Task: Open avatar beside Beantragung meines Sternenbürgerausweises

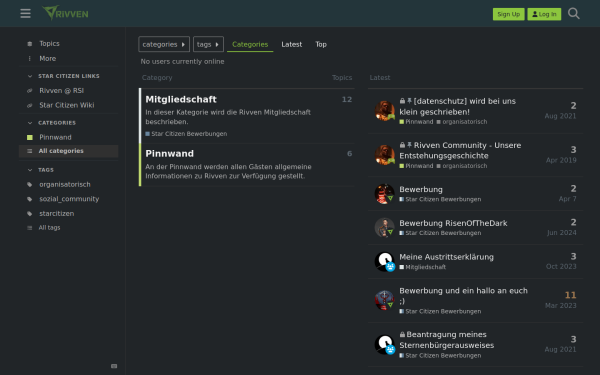Action: point(385,344)
